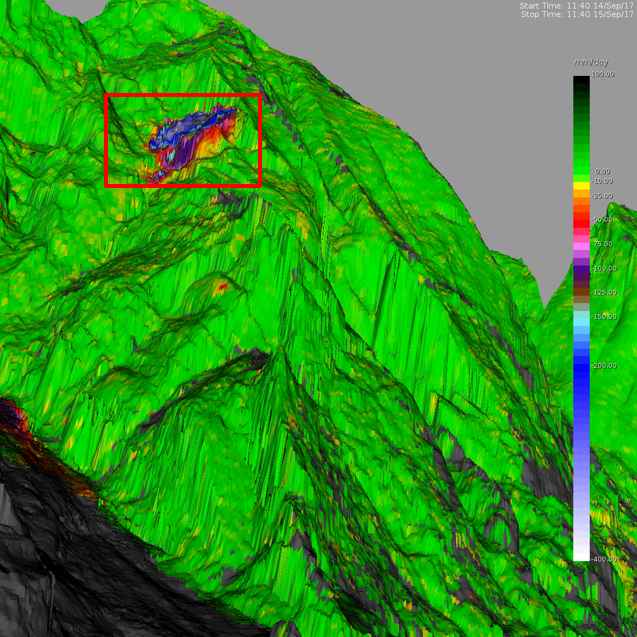
Task: Click the 0.00 value on color scale
Action: [x=603, y=171]
